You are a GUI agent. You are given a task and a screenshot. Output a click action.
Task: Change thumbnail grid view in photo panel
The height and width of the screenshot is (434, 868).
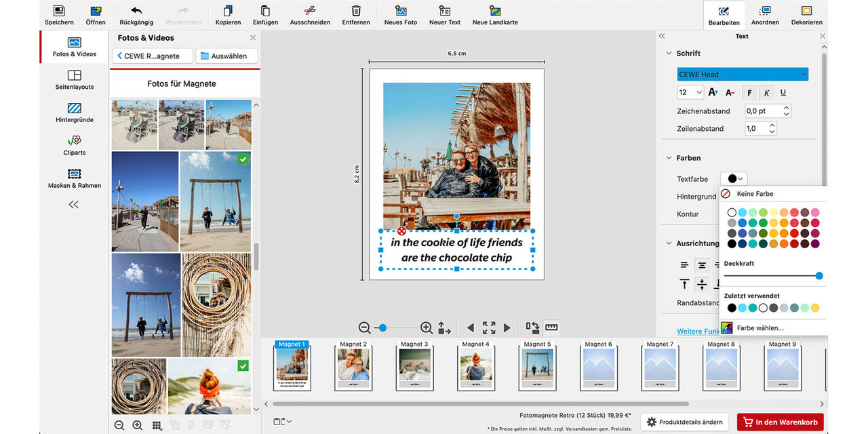click(157, 425)
